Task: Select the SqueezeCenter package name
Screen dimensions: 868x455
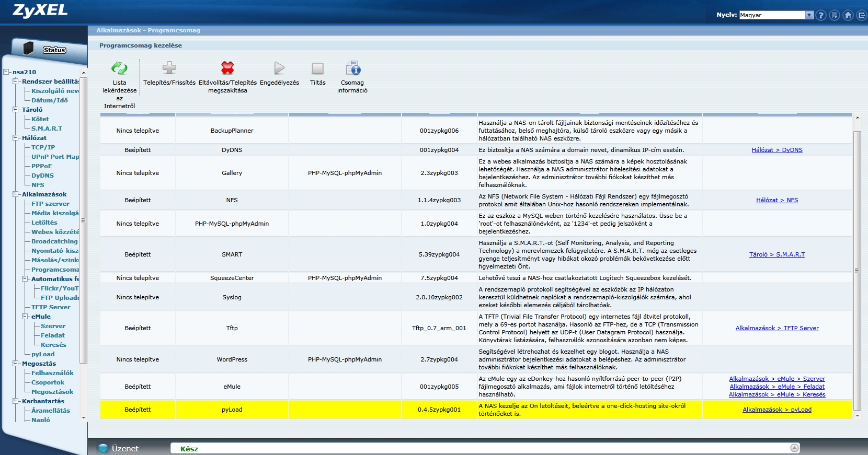Action: [x=232, y=278]
